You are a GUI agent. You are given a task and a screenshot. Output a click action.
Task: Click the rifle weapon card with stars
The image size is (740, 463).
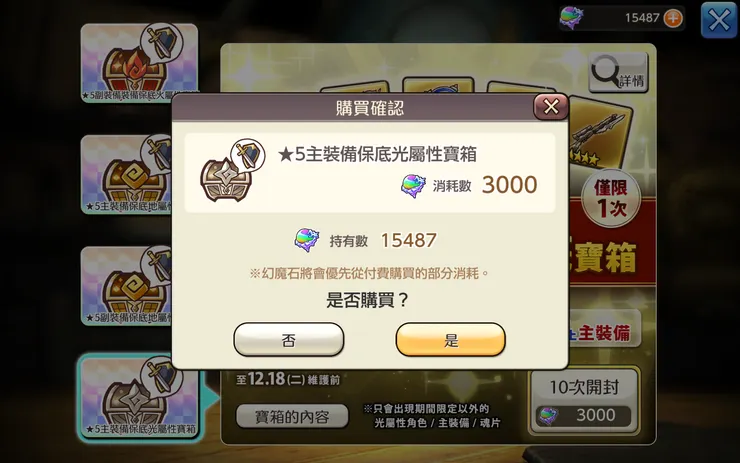tap(600, 132)
